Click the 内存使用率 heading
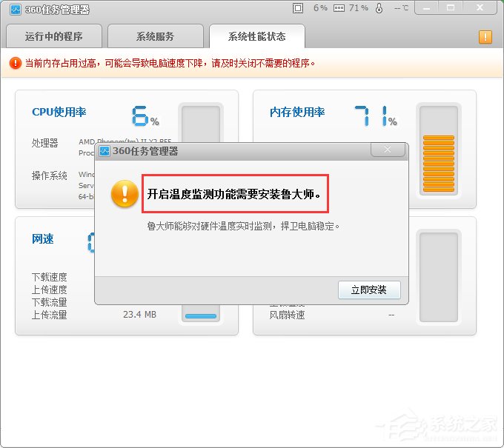 tap(297, 112)
